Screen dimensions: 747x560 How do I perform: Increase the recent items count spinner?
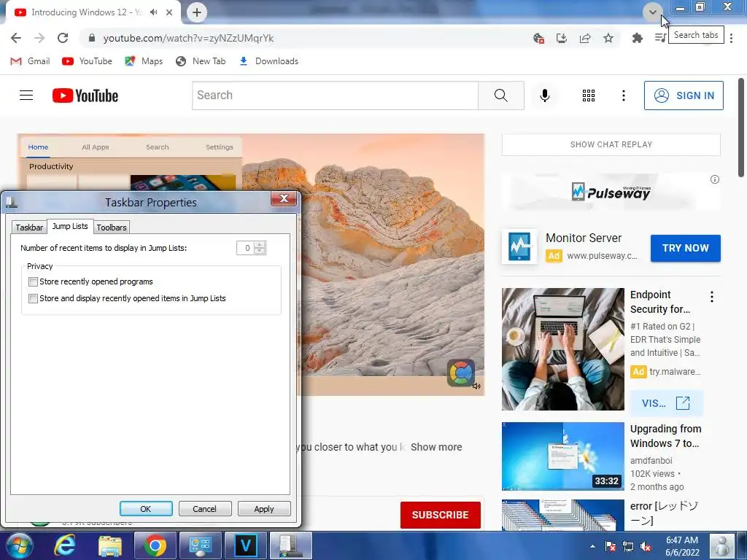click(260, 245)
